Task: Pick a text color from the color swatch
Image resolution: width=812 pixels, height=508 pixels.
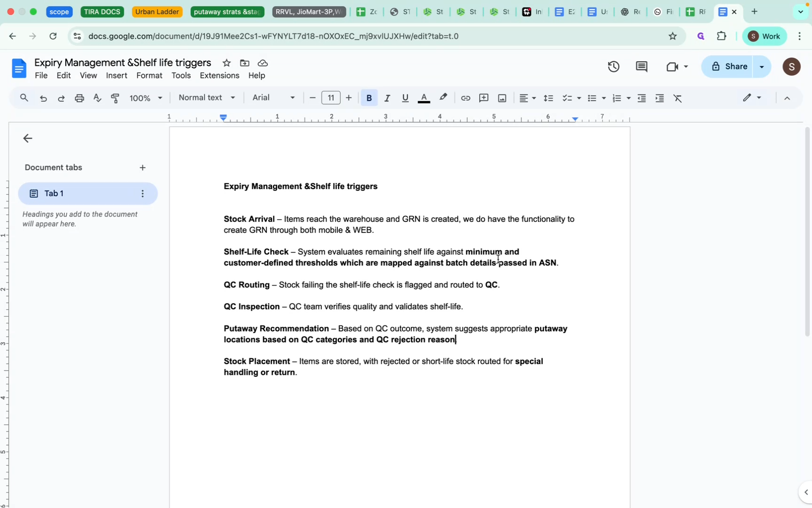Action: click(423, 98)
